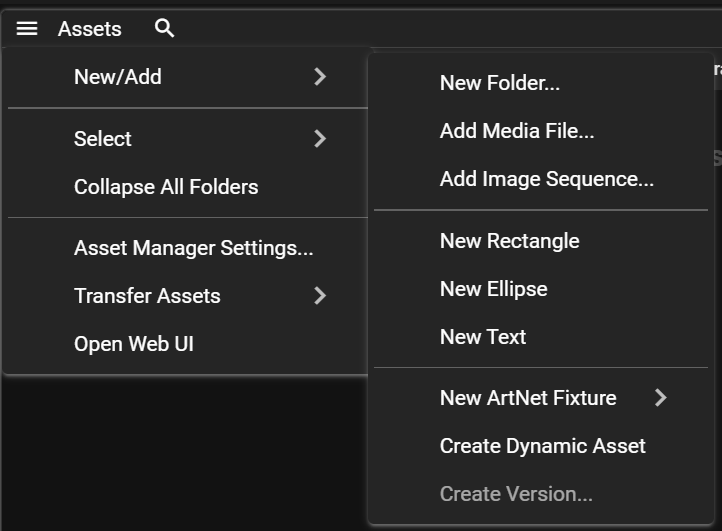The width and height of the screenshot is (722, 531).
Task: Click the Assets panel title
Action: coord(90,29)
